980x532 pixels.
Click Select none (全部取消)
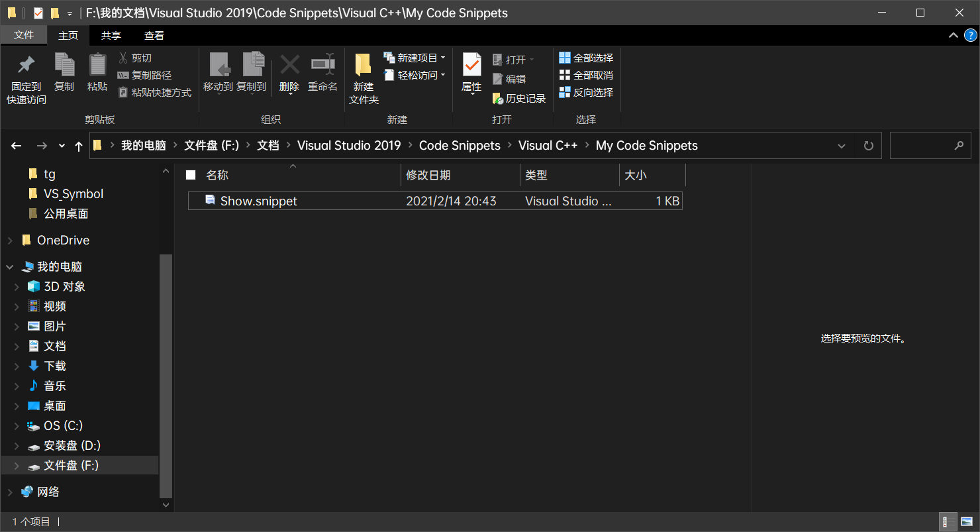pyautogui.click(x=587, y=76)
